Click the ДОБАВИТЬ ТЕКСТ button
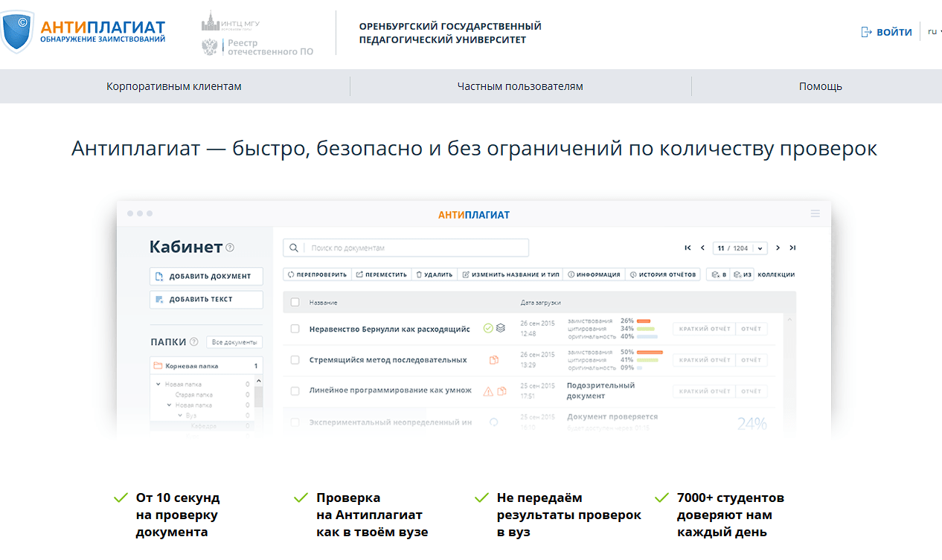The height and width of the screenshot is (560, 942). point(206,299)
